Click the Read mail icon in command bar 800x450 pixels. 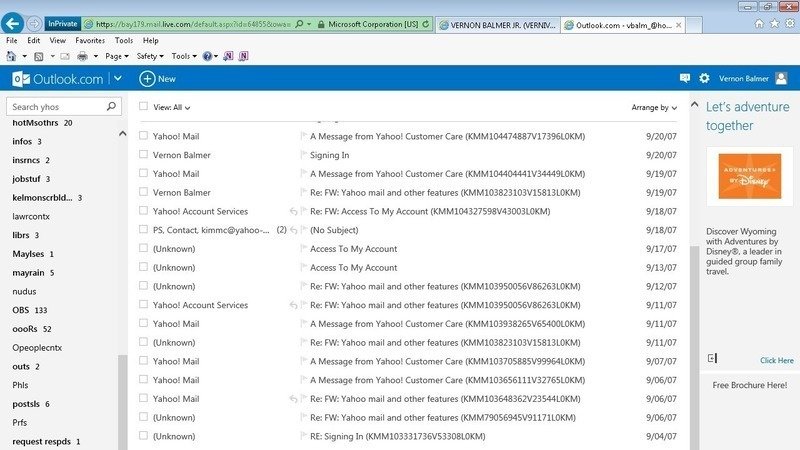pyautogui.click(x=65, y=56)
